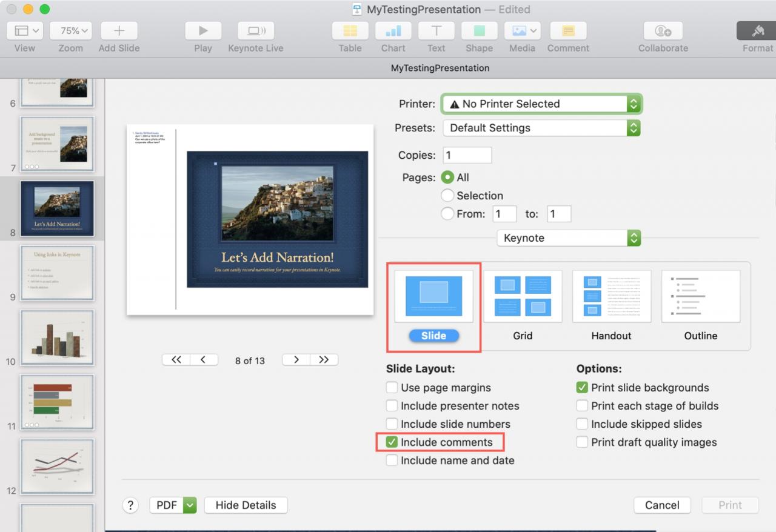
Task: Click the Collaborate icon
Action: coord(663,31)
